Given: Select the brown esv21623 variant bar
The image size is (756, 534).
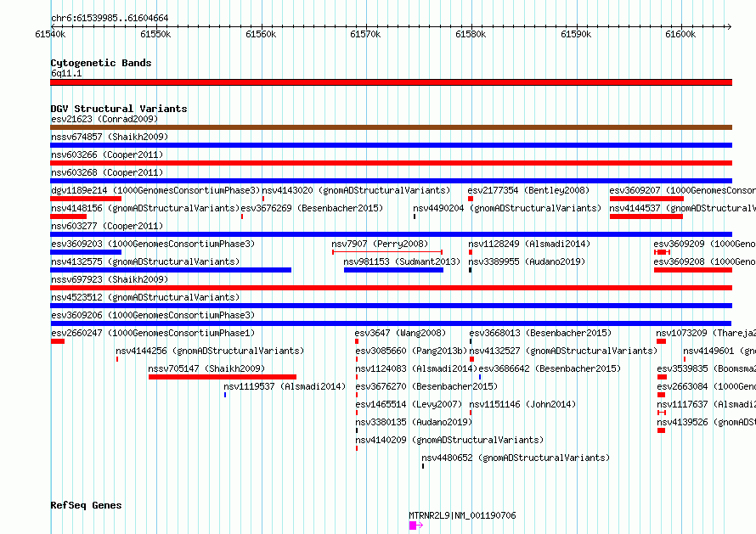Looking at the screenshot, I should pos(391,127).
